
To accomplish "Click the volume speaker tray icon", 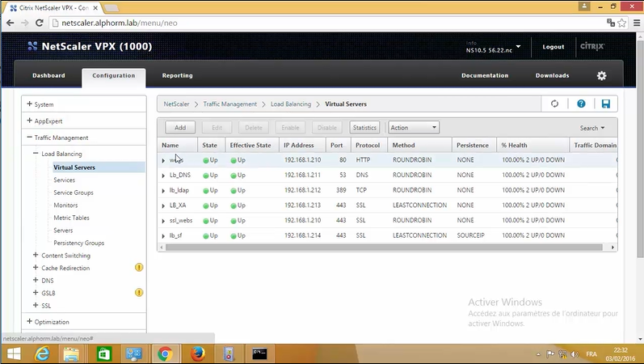I will (x=575, y=354).
